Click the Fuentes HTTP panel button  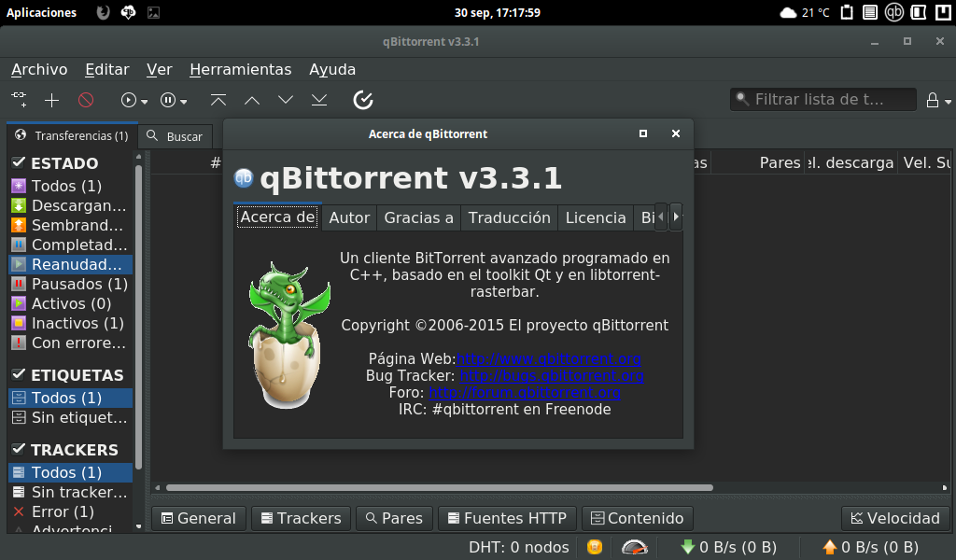[x=507, y=518]
